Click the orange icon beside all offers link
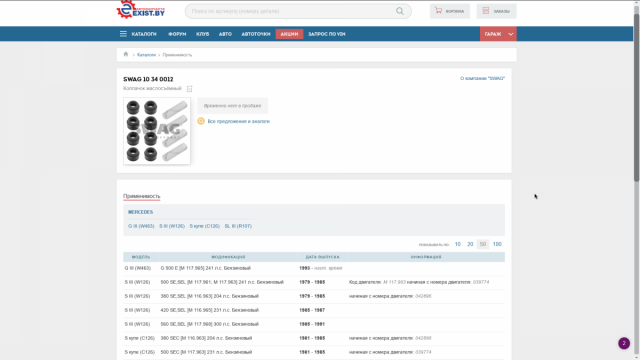640x360 pixels. tap(201, 121)
